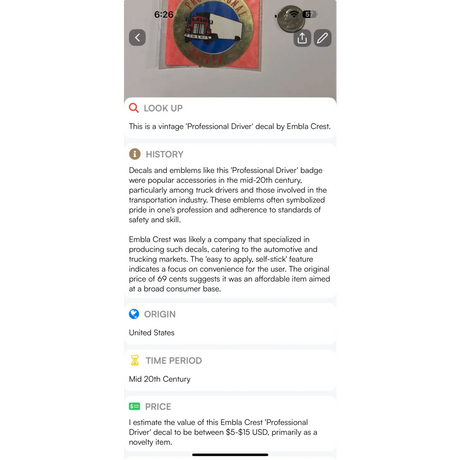Select the TIME PERIOD heading
This screenshot has height=460, width=460.
pyautogui.click(x=174, y=361)
